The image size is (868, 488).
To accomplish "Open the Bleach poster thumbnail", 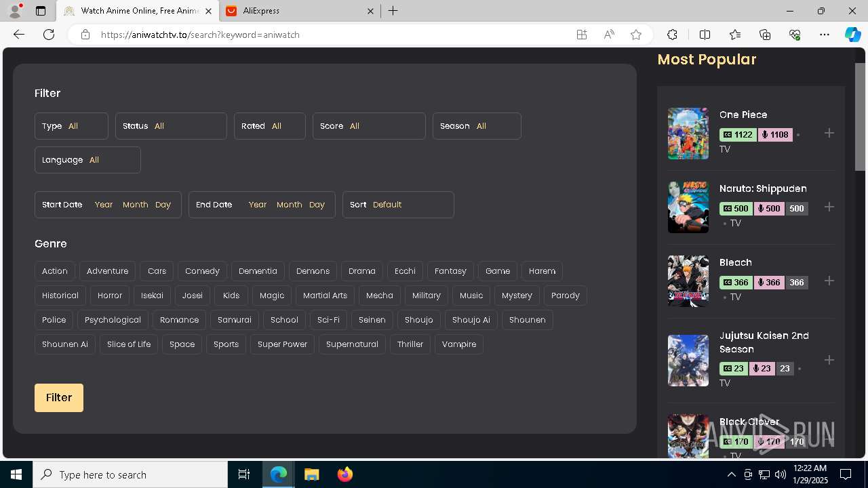I will point(688,281).
